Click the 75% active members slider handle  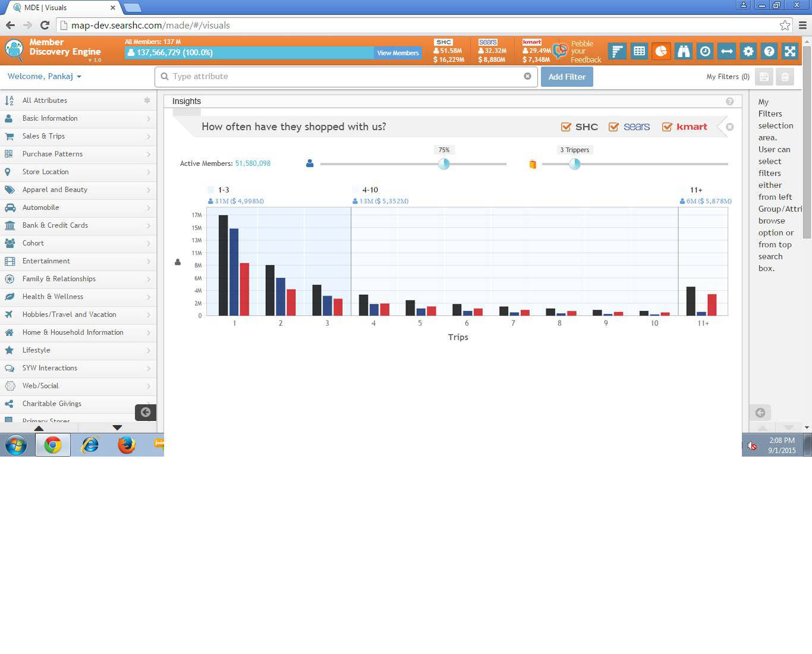click(443, 164)
